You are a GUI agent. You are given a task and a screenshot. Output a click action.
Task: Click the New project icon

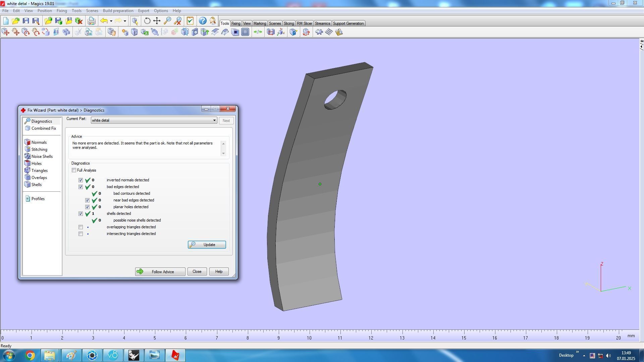tap(6, 21)
